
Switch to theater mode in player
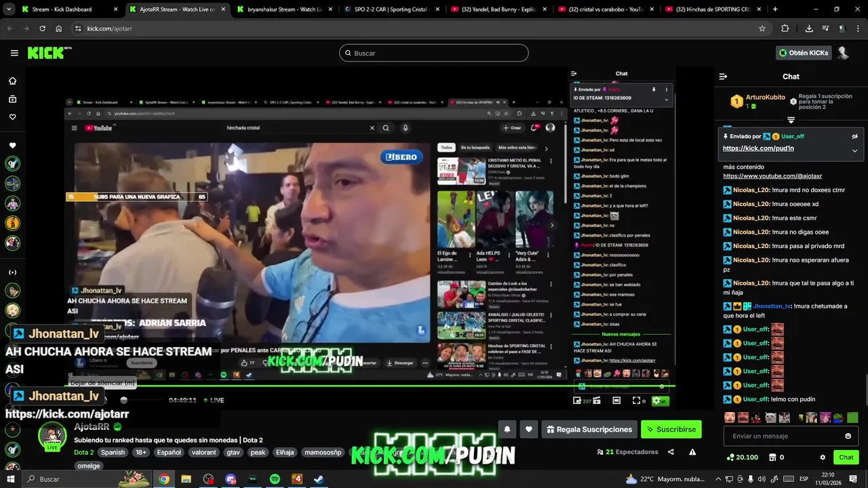point(616,401)
